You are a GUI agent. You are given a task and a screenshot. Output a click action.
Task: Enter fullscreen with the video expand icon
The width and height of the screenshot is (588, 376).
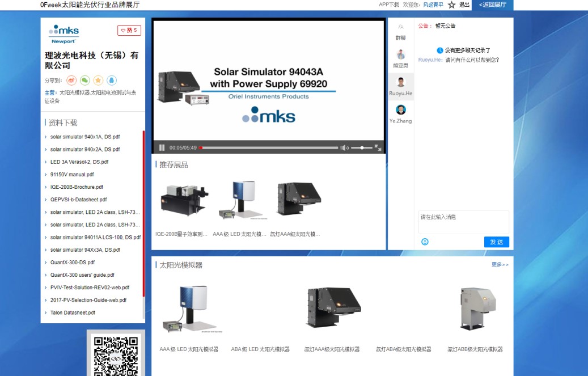(x=378, y=147)
